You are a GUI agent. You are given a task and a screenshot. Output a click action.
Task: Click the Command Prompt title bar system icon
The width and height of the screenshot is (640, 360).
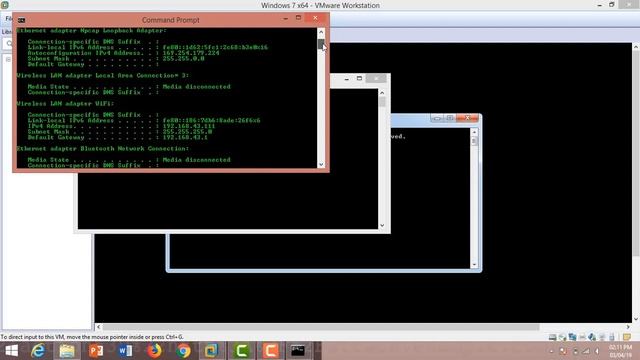21,20
